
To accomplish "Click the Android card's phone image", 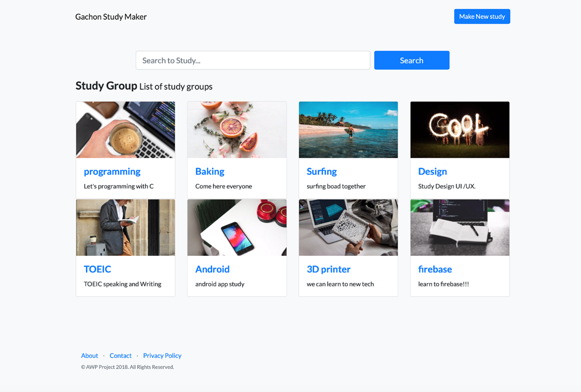I will coord(237,227).
